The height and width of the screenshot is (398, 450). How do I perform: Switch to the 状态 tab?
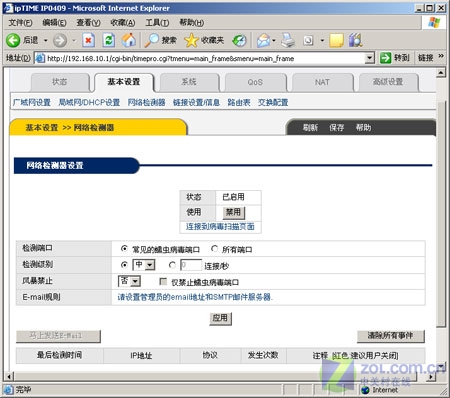60,82
